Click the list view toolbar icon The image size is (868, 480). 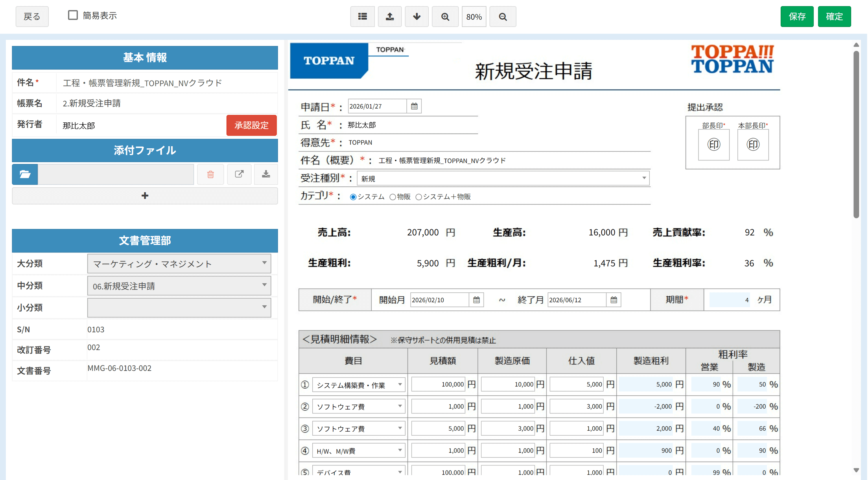[x=362, y=17]
